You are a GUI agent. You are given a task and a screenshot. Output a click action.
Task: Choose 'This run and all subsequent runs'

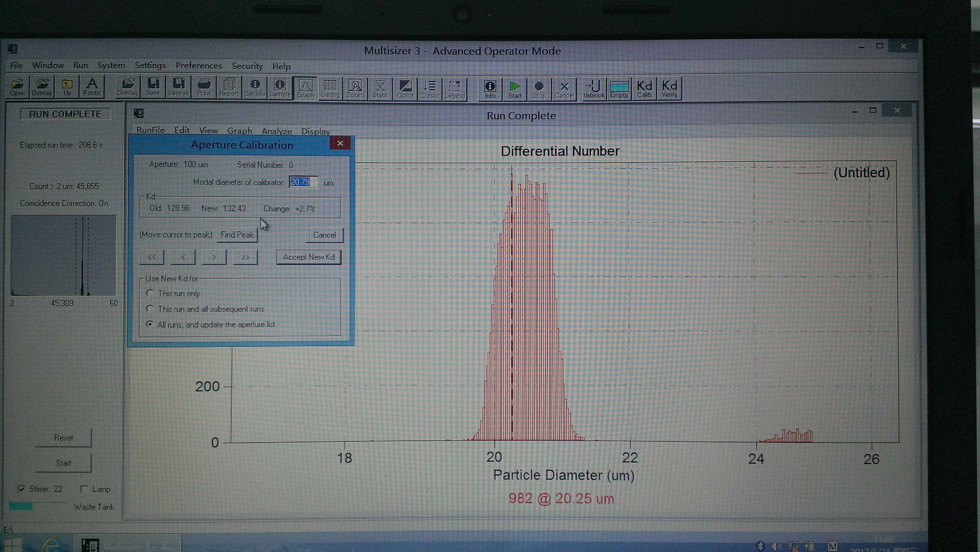[x=150, y=309]
